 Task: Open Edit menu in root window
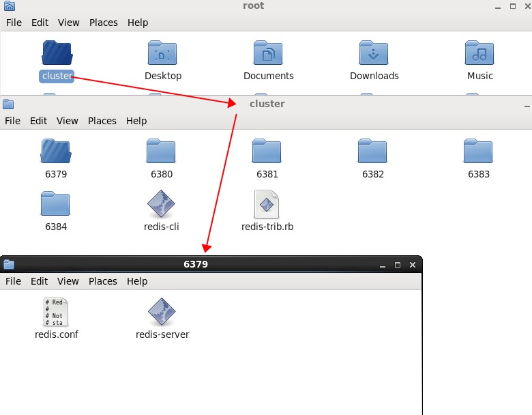40,23
